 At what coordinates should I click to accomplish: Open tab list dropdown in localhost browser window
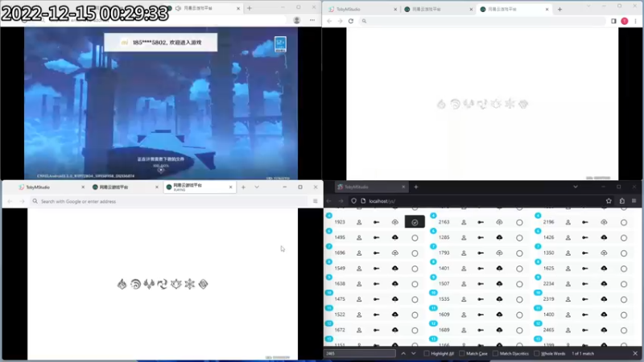(x=576, y=187)
